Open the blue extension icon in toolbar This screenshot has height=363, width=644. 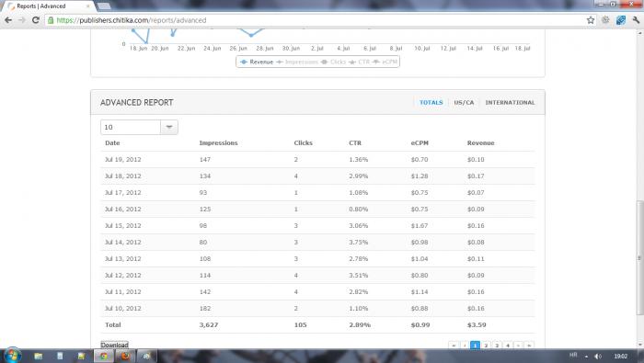click(x=621, y=20)
